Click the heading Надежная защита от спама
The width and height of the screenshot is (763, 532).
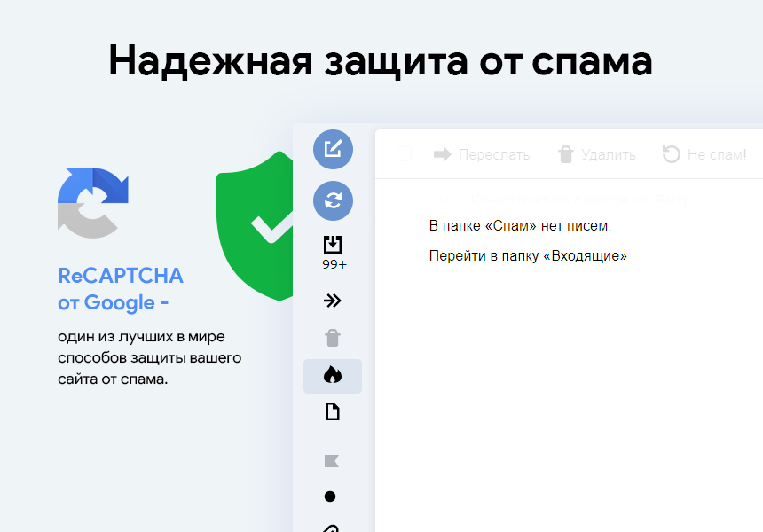pos(381,60)
